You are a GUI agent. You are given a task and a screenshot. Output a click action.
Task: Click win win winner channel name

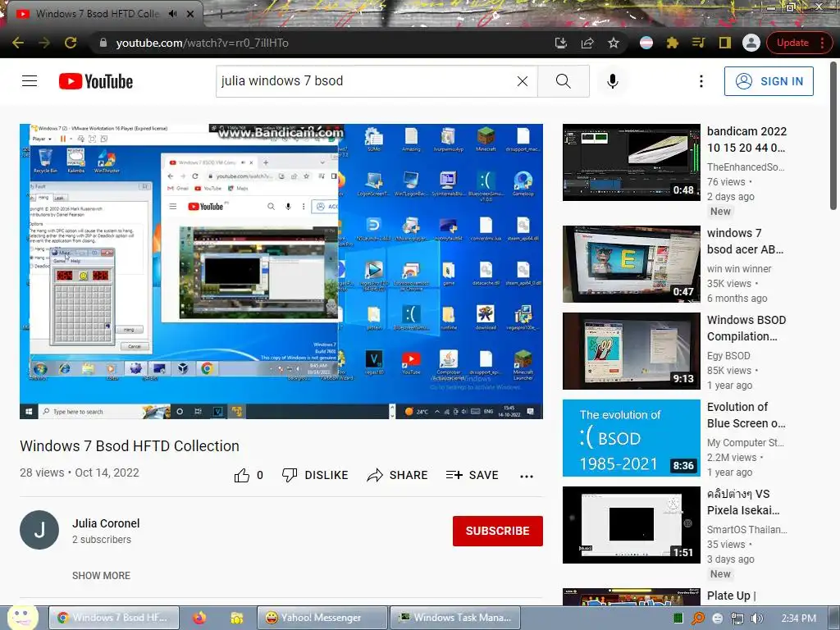click(x=739, y=269)
